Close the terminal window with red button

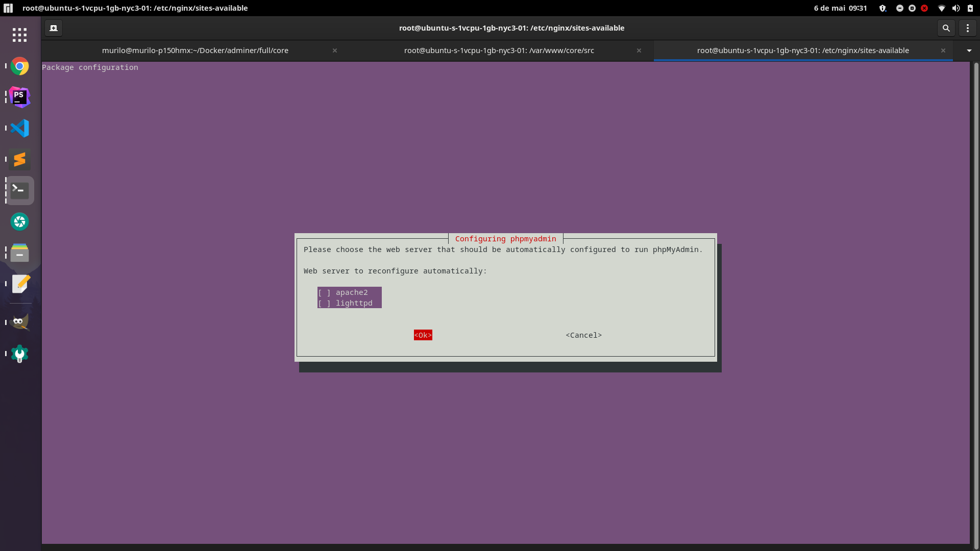point(924,8)
